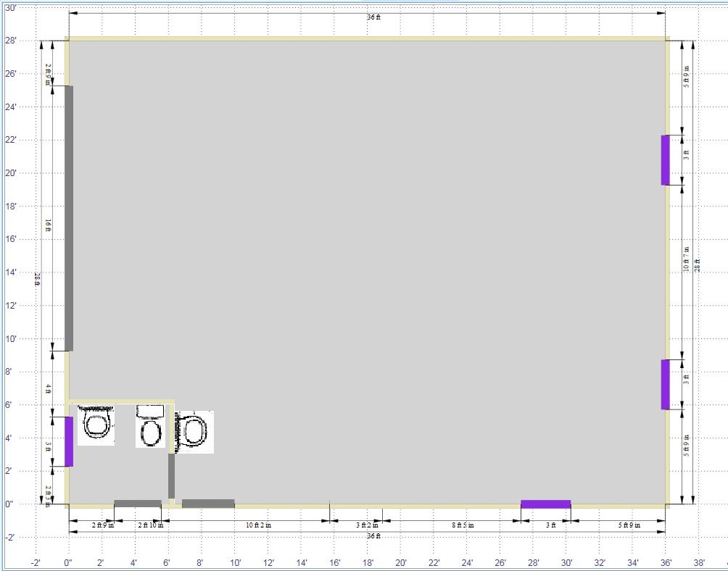Select the gray door right of the bathroom partition
Image resolution: width=728 pixels, height=571 pixels.
coord(208,504)
